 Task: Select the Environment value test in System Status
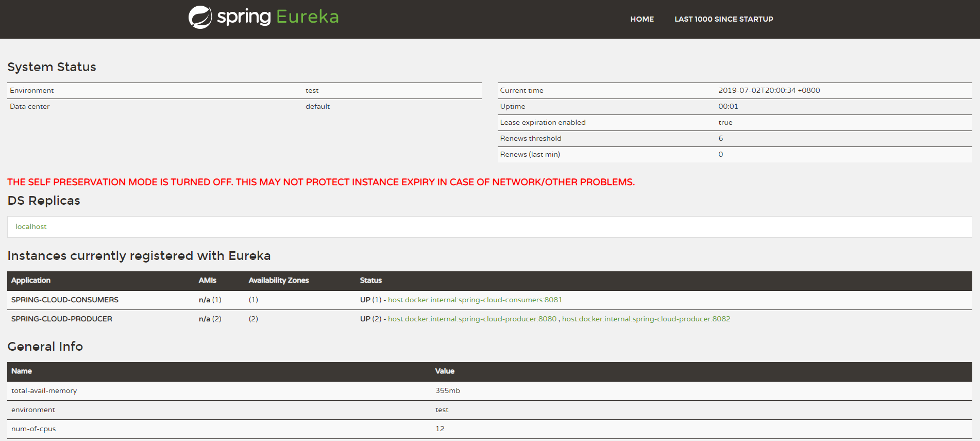pos(312,90)
